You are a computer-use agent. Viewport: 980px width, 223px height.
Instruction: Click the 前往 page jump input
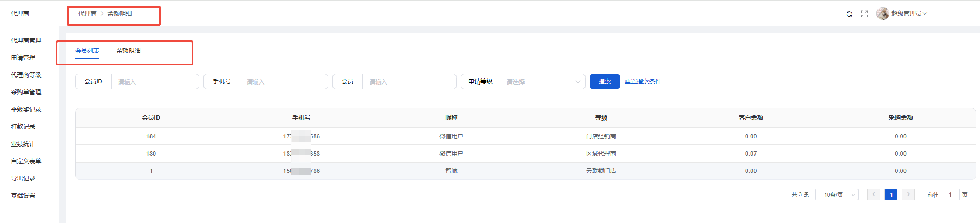[x=950, y=194]
